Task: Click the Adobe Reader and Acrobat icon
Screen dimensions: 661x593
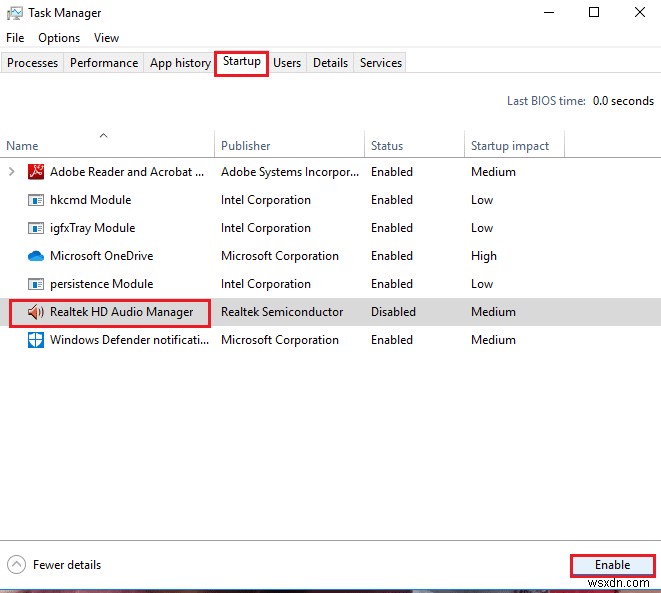Action: [36, 172]
